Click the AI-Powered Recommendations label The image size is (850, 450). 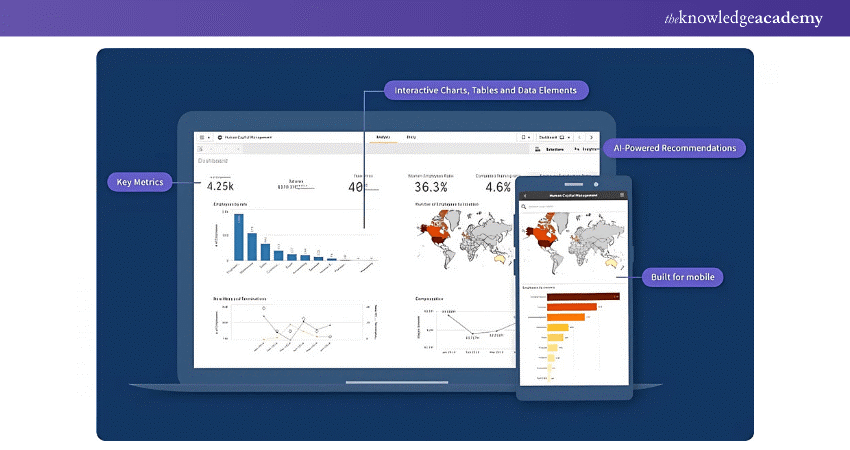[x=675, y=148]
